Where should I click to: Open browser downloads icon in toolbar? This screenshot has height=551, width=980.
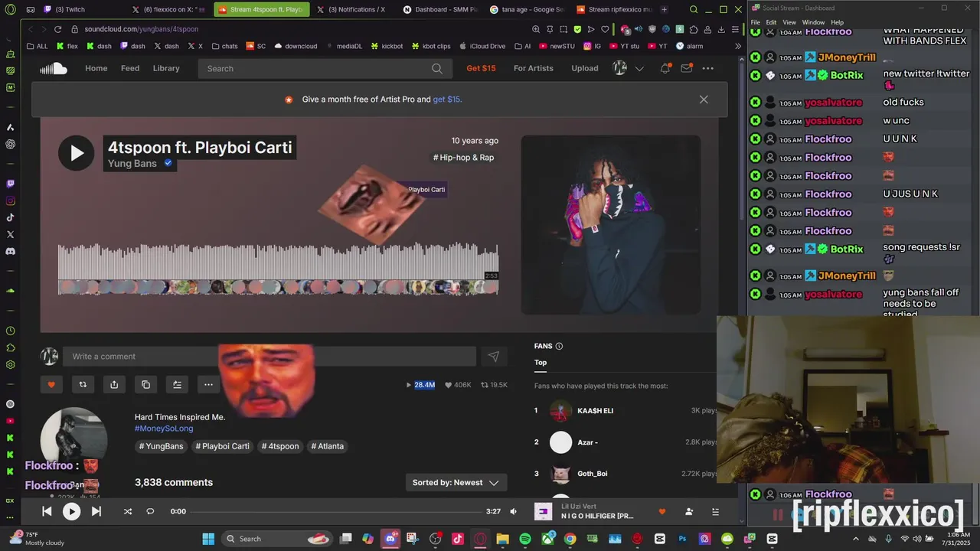click(721, 29)
